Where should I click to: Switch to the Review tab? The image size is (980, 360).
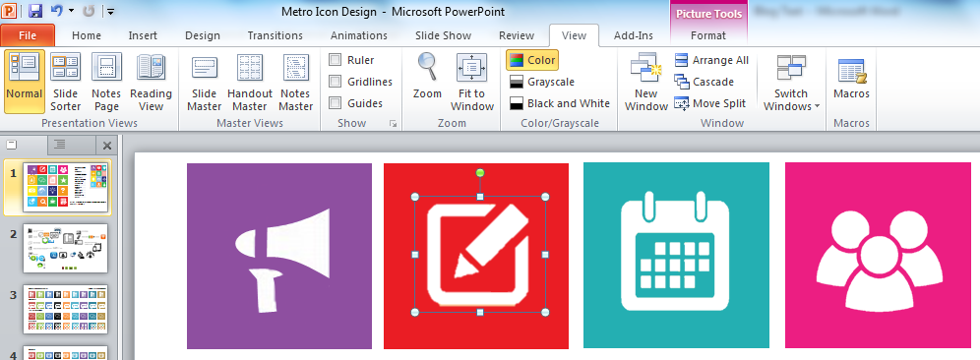click(517, 35)
